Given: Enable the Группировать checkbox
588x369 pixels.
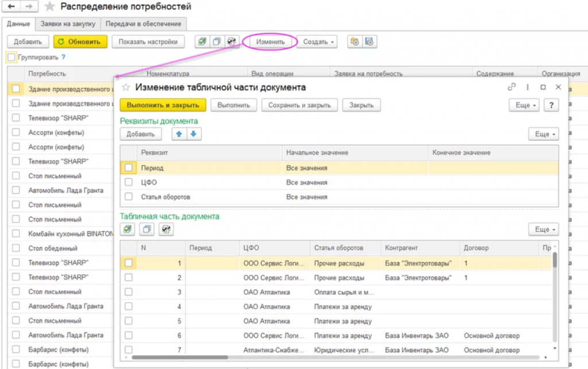Looking at the screenshot, I should [11, 57].
